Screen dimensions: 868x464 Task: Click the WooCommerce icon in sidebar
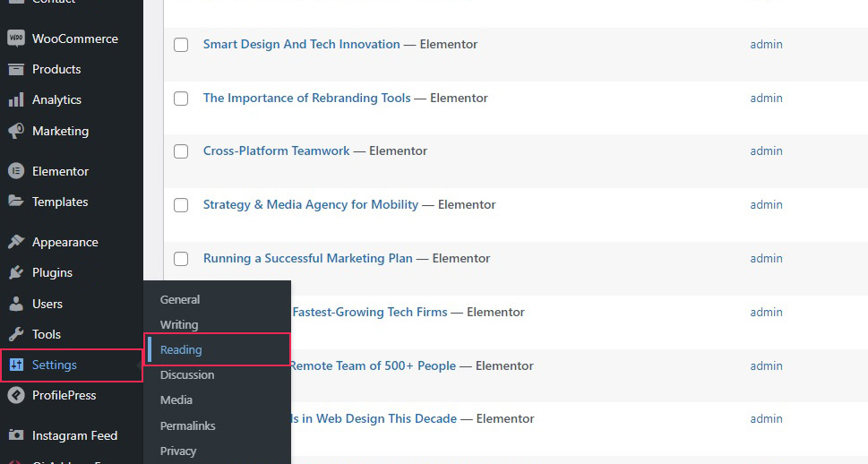pos(15,39)
